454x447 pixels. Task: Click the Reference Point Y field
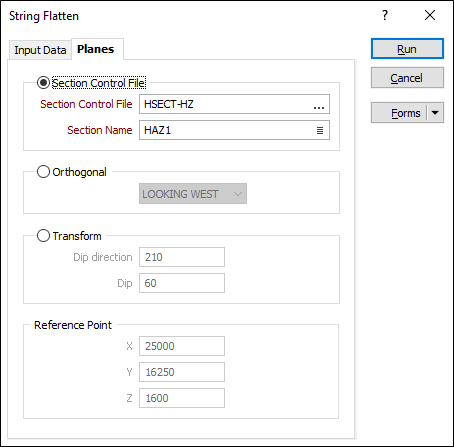tap(182, 372)
